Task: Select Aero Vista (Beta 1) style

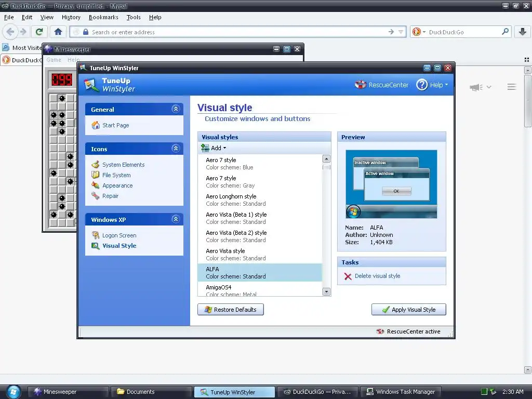Action: coord(260,218)
